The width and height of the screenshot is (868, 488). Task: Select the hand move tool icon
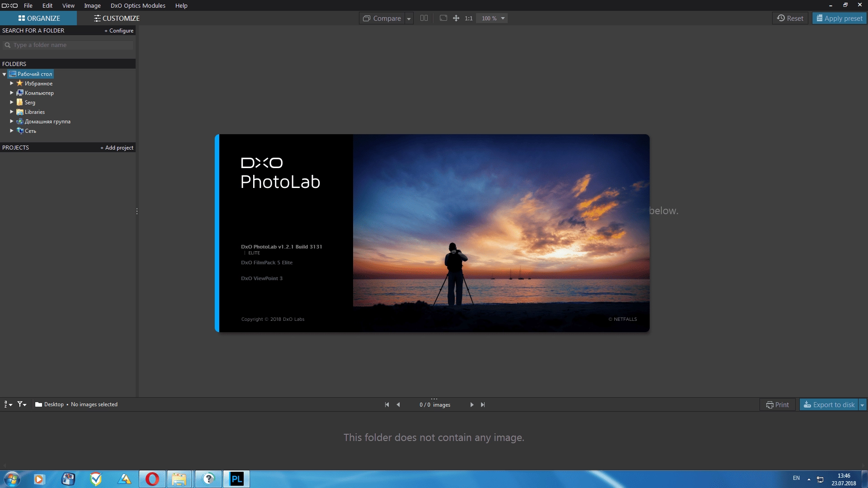[456, 18]
